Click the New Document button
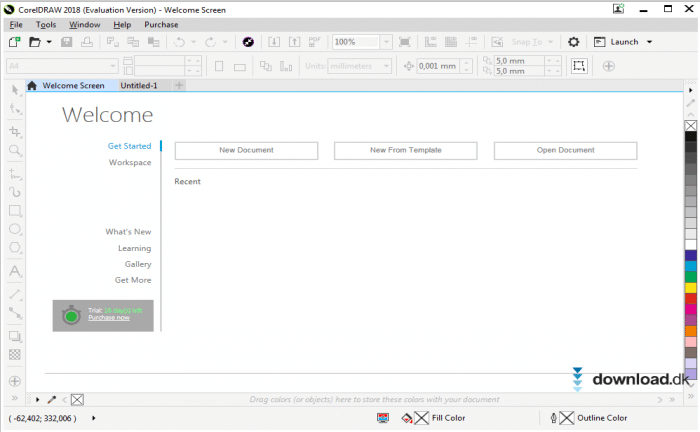This screenshot has height=432, width=700. point(246,150)
